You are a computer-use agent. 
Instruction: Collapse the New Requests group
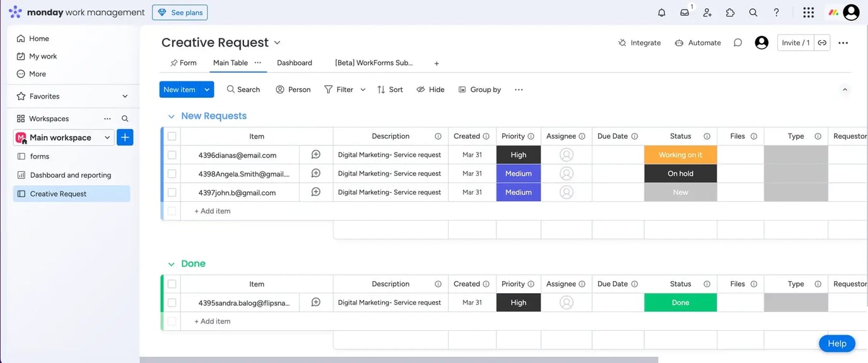click(x=171, y=117)
